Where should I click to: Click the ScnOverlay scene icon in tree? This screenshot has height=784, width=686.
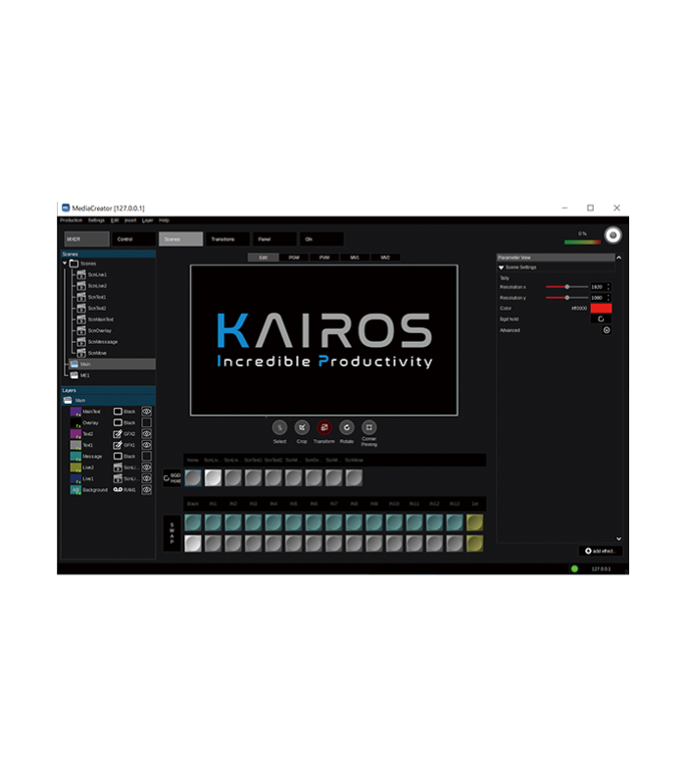coord(81,330)
